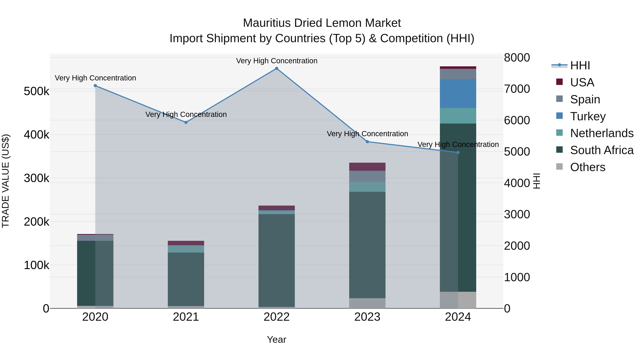Select the 2020 HHI data point

click(95, 86)
